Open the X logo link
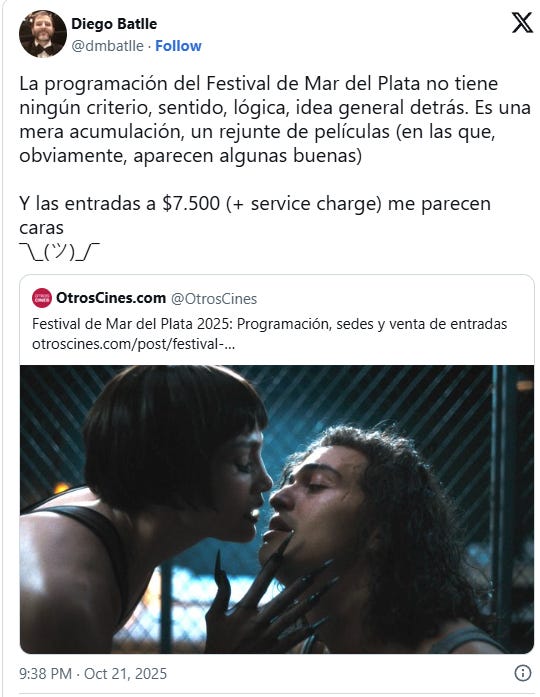 click(x=521, y=23)
